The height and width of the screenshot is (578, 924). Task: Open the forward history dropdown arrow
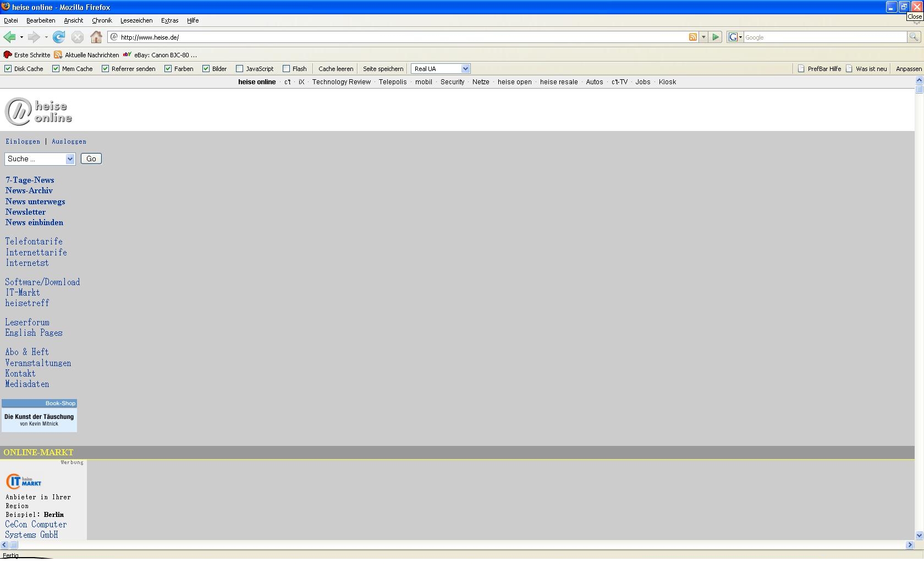pos(46,37)
